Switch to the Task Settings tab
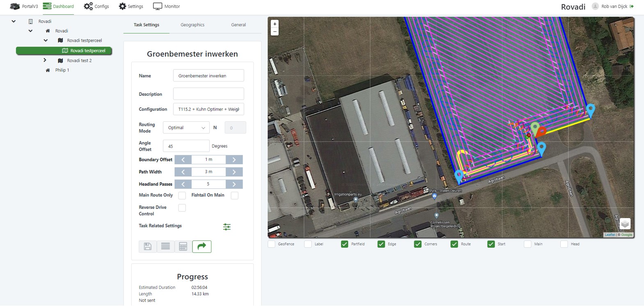 pos(146,25)
